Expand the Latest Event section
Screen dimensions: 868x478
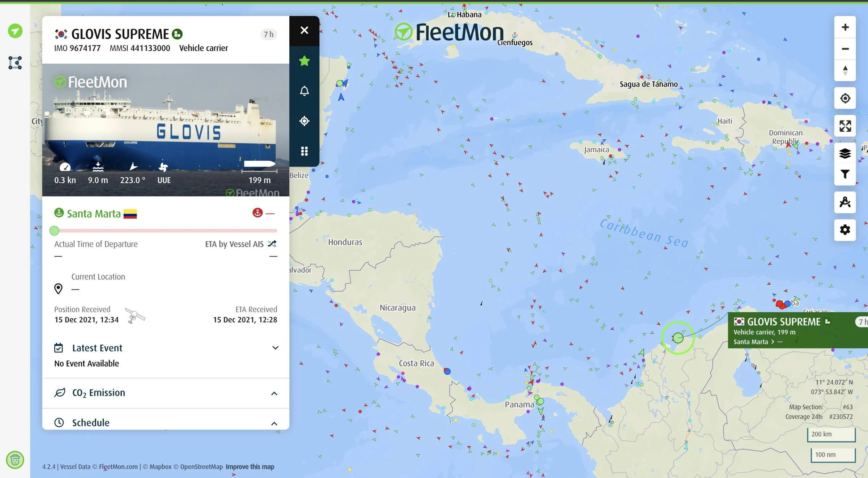(x=275, y=348)
